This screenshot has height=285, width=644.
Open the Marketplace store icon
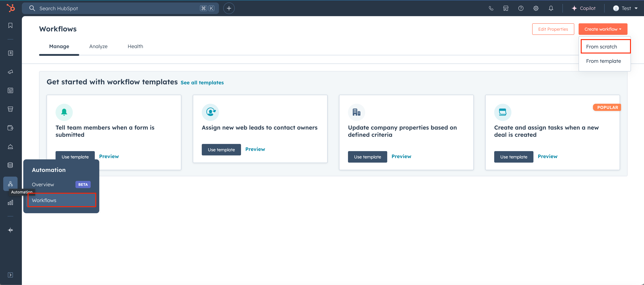click(506, 8)
